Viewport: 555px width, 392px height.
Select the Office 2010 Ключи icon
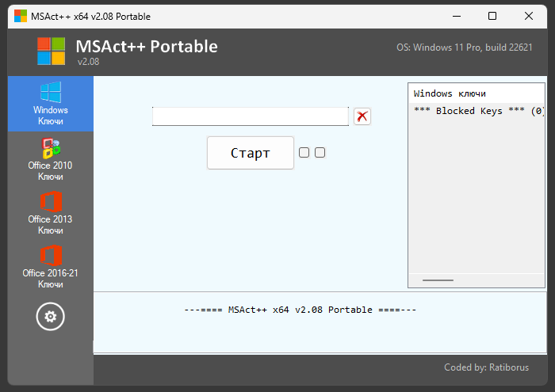click(x=51, y=158)
